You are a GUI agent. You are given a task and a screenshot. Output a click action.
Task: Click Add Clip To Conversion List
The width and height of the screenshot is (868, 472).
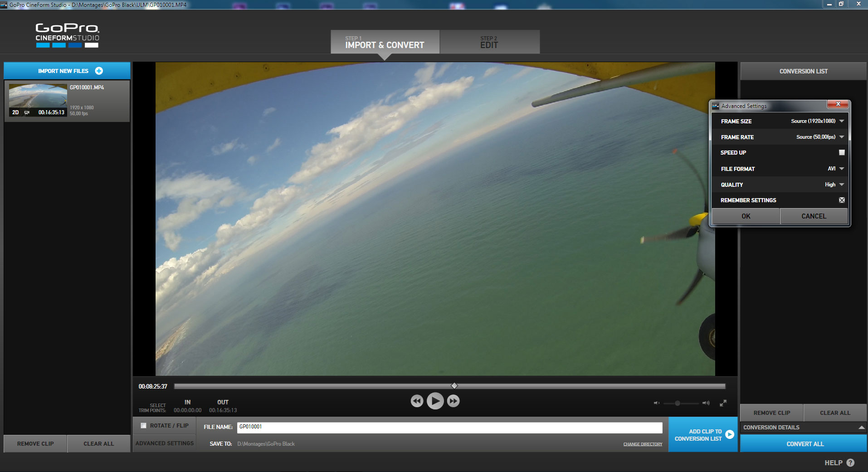tap(703, 435)
